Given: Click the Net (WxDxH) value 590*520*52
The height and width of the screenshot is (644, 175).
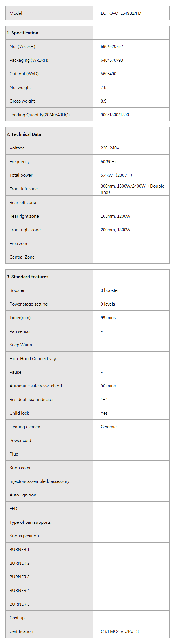Looking at the screenshot, I should pyautogui.click(x=112, y=46).
